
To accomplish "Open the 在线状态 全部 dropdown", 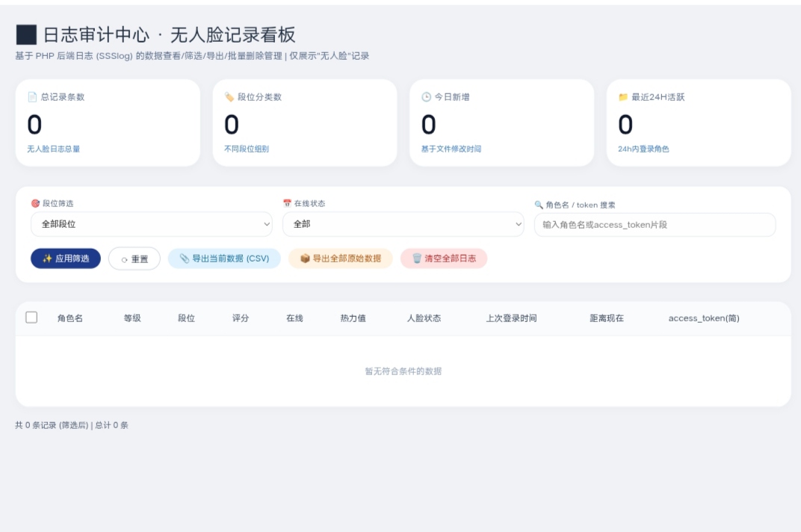I will 403,224.
